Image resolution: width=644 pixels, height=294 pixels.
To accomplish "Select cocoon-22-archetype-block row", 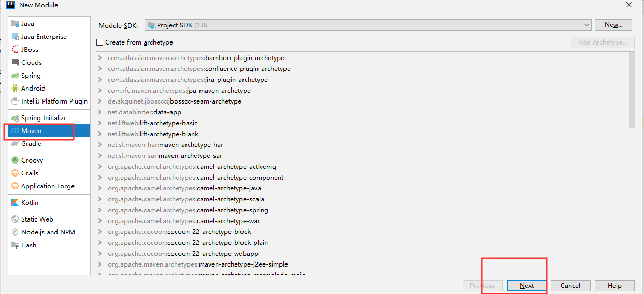I will pos(363,232).
